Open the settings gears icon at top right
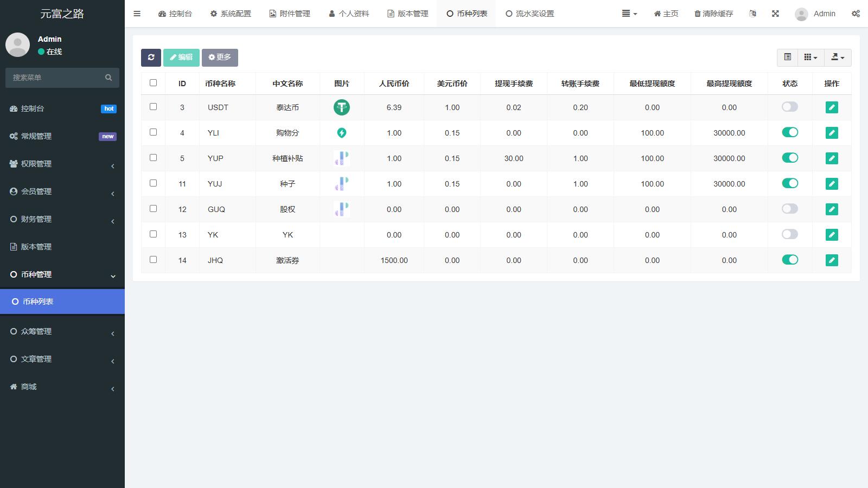868x488 pixels. 856,14
